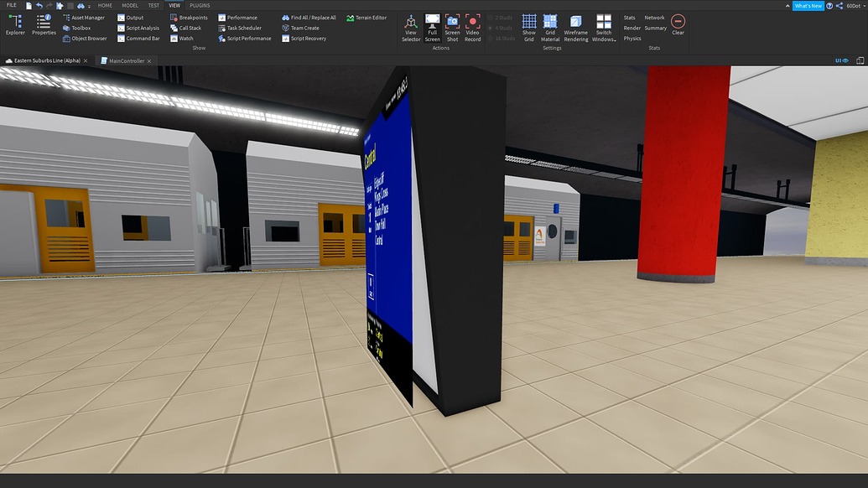Viewport: 868px width, 488px height.
Task: Enable Wireframe Rendering
Action: tap(576, 25)
